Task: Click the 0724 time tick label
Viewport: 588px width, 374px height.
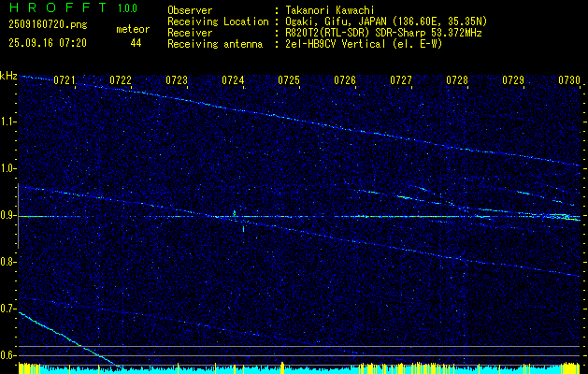Action: tap(233, 81)
